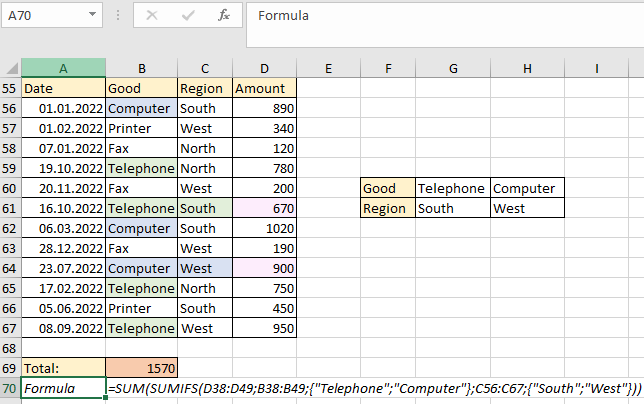The width and height of the screenshot is (644, 404).
Task: Select column D header
Action: 264,68
